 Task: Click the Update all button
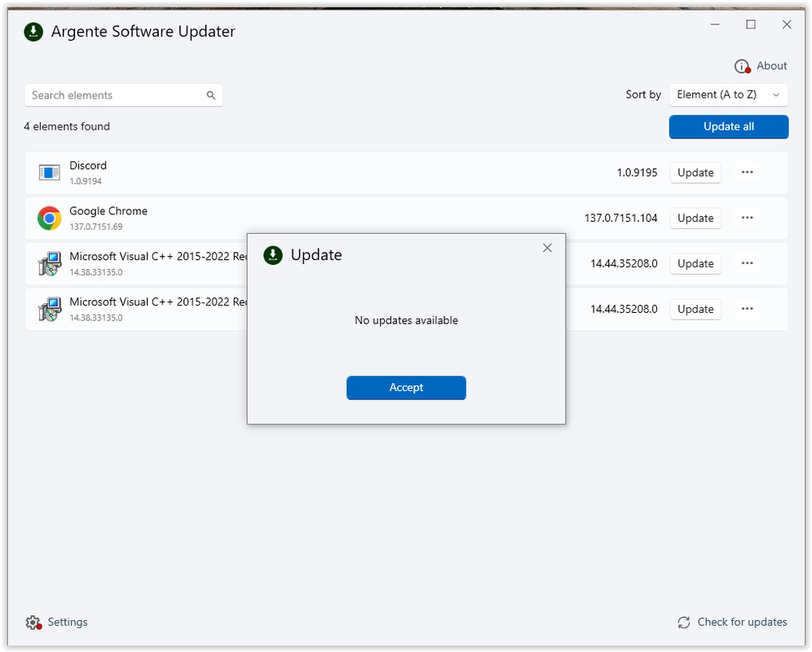(x=729, y=127)
